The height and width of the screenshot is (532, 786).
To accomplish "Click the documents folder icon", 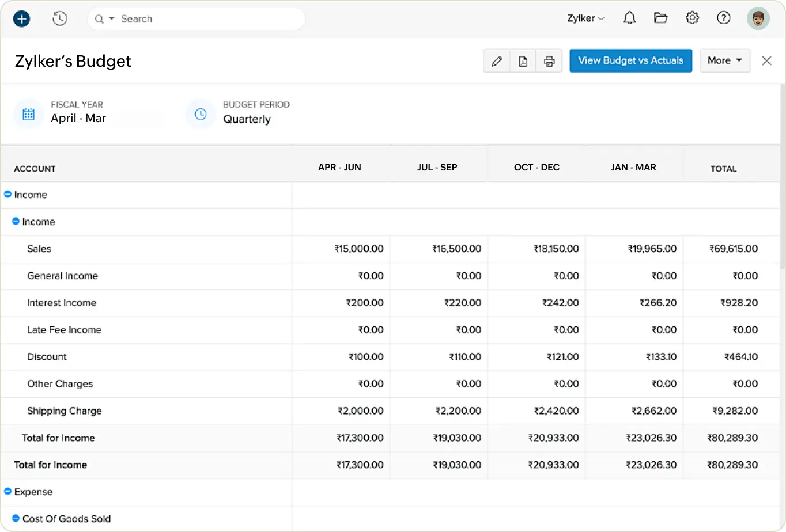I will coord(660,18).
